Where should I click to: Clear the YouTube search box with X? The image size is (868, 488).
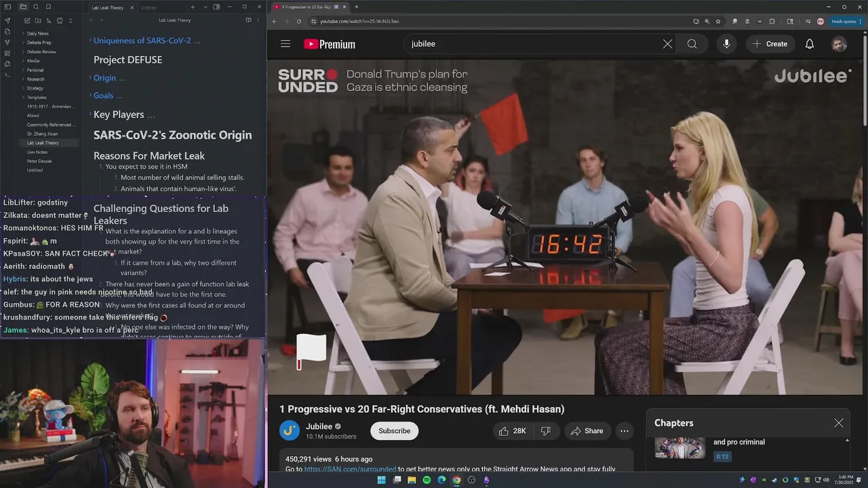tap(667, 44)
